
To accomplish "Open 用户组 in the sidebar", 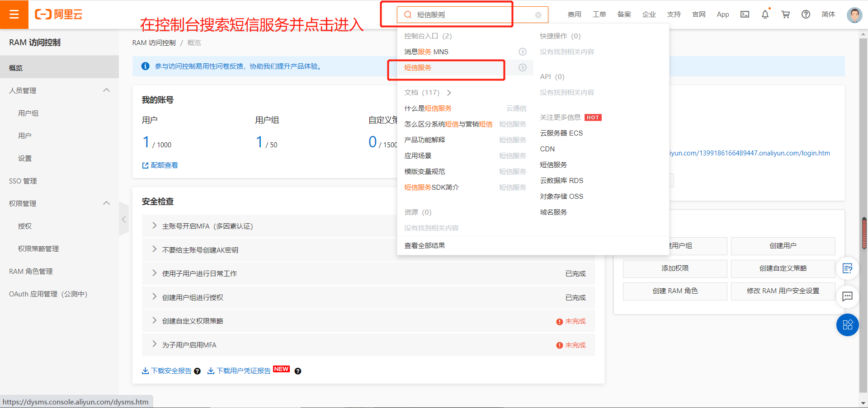I will pos(28,113).
